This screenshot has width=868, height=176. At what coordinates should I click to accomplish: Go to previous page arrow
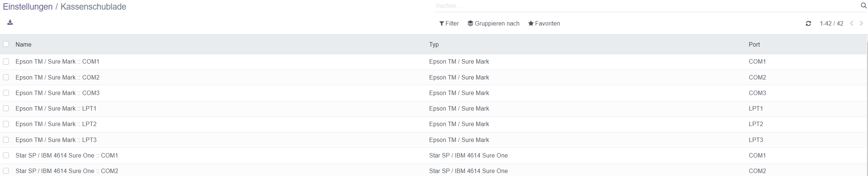point(852,23)
